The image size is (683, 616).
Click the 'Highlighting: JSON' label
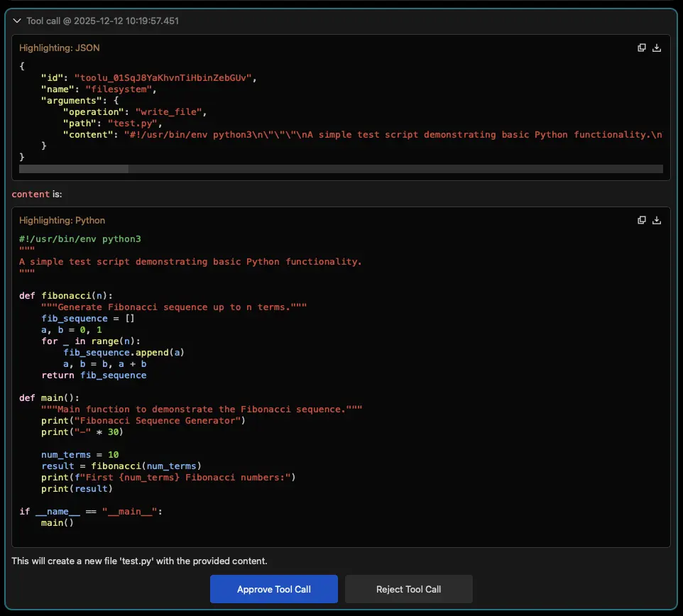(58, 48)
